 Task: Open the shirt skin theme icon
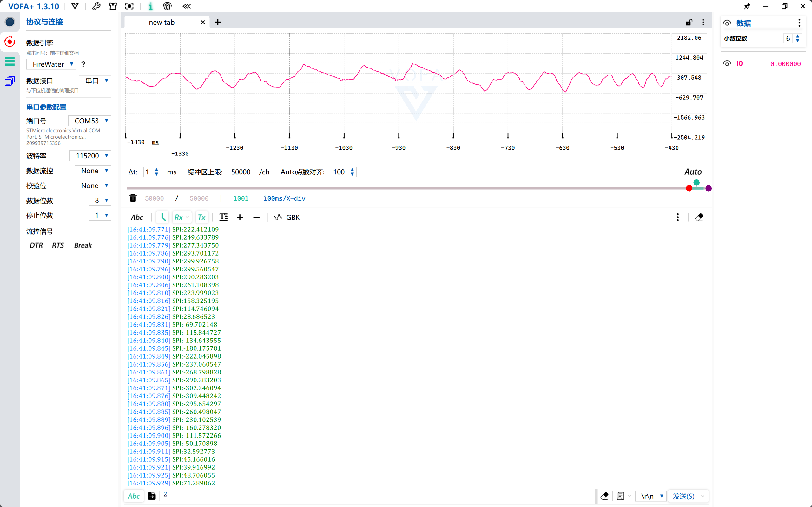click(113, 6)
